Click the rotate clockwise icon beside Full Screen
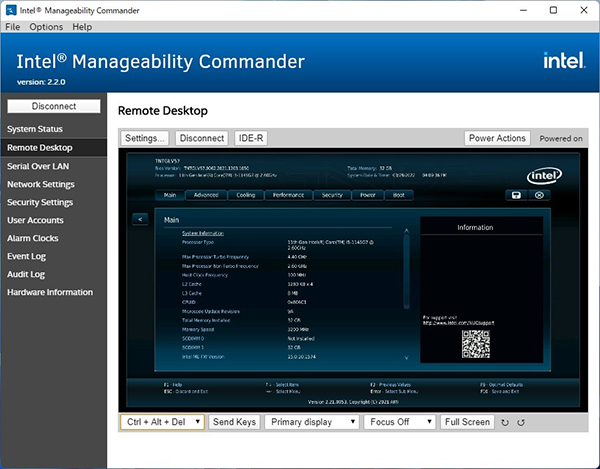This screenshot has height=469, width=600. click(x=505, y=422)
